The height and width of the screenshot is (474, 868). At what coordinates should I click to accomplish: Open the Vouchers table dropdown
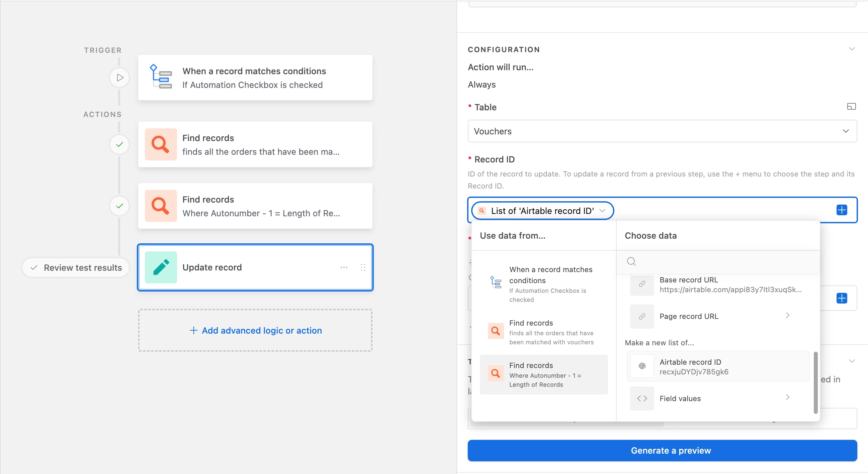click(x=662, y=131)
